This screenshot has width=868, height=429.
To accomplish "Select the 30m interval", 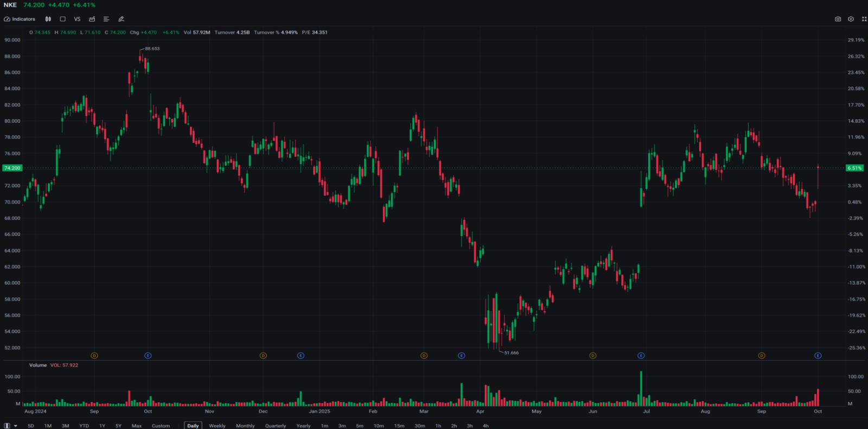I will [420, 426].
